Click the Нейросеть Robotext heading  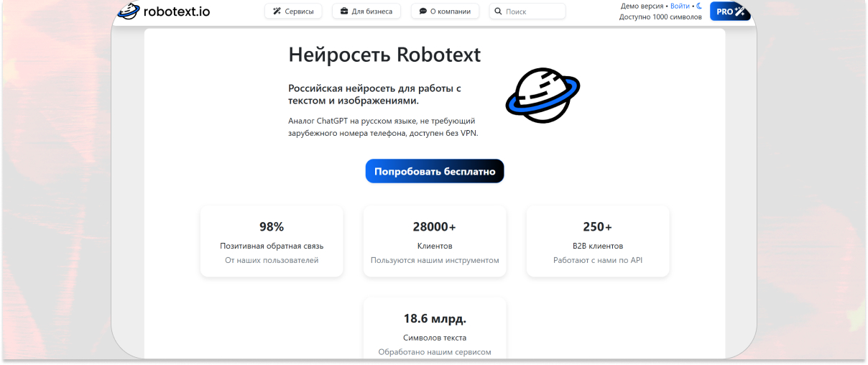point(384,55)
